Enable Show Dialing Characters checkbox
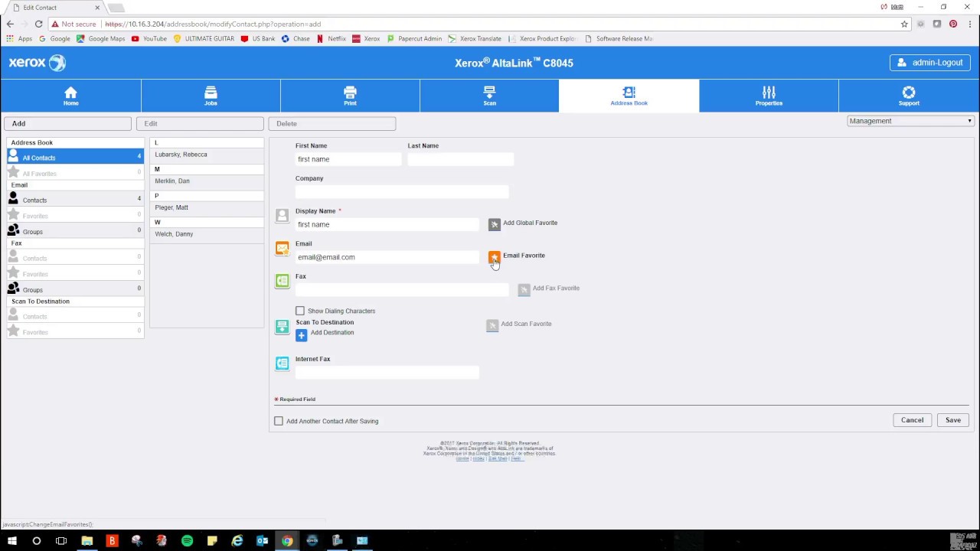The height and width of the screenshot is (551, 980). (300, 311)
